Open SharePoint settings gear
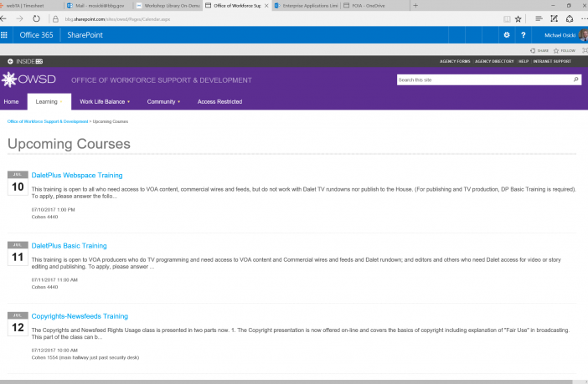 (507, 35)
